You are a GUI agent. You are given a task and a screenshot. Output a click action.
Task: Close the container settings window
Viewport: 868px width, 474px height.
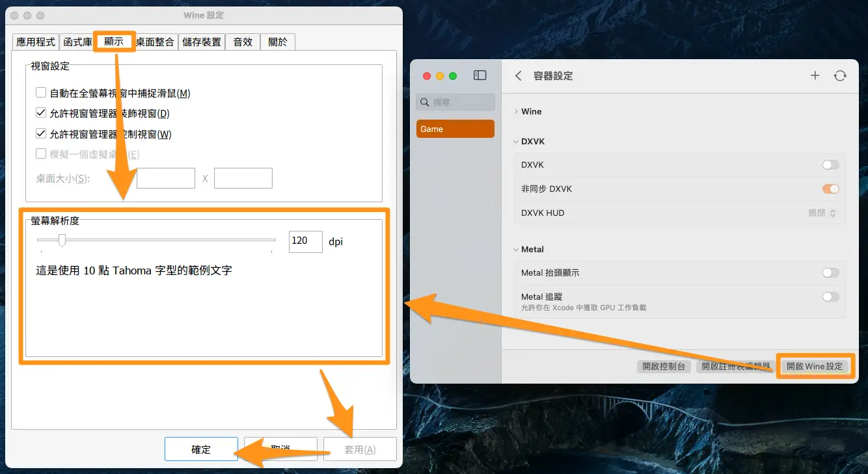click(427, 76)
